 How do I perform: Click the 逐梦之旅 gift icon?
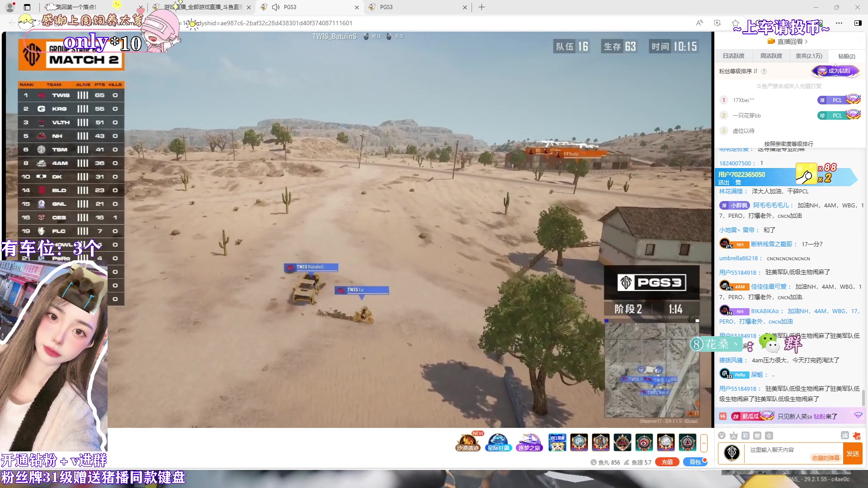tap(529, 442)
